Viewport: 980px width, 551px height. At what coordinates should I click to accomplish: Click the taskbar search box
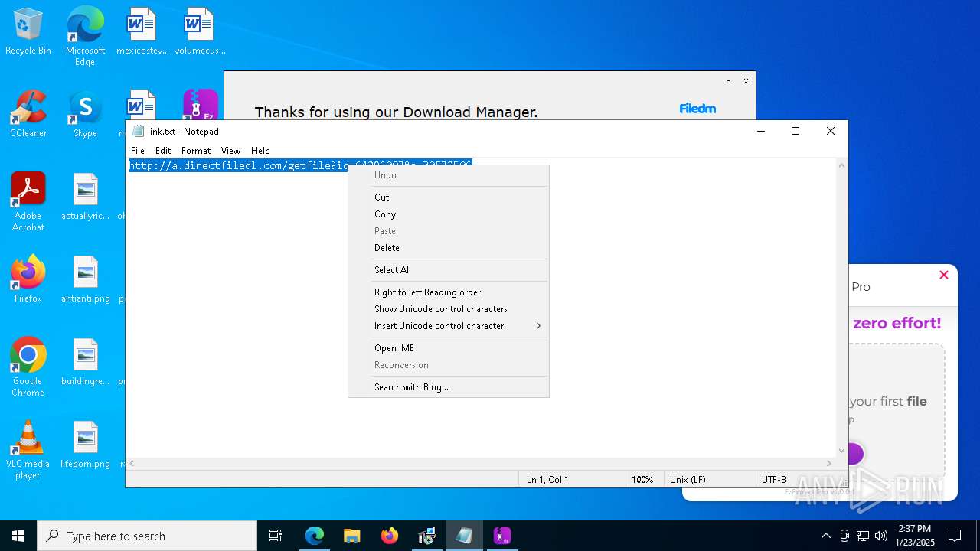[x=147, y=536]
